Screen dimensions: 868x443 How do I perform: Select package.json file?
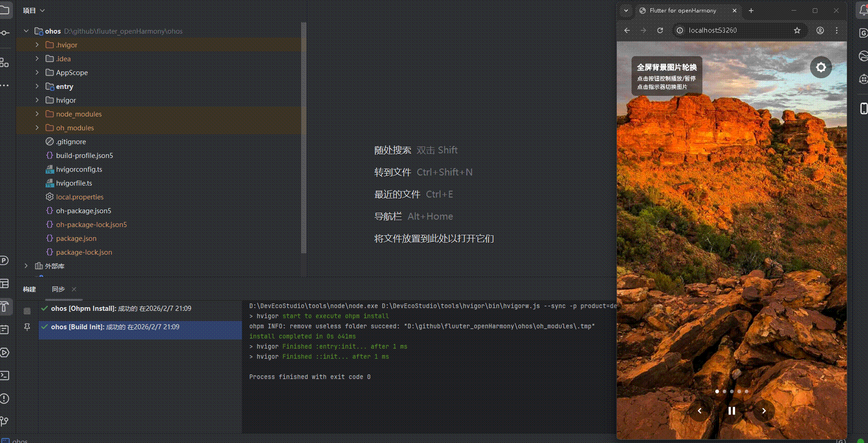[76, 239]
